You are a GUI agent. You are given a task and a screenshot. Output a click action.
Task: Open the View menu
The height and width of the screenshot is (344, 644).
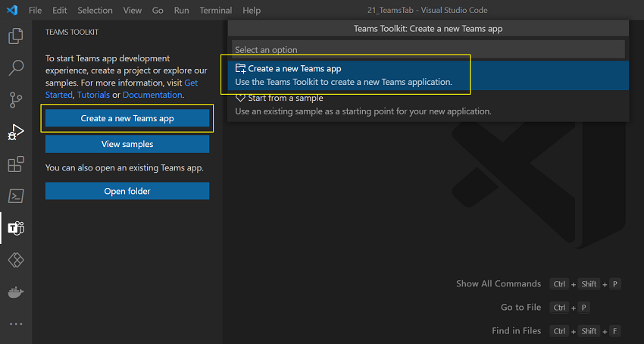[x=133, y=11]
